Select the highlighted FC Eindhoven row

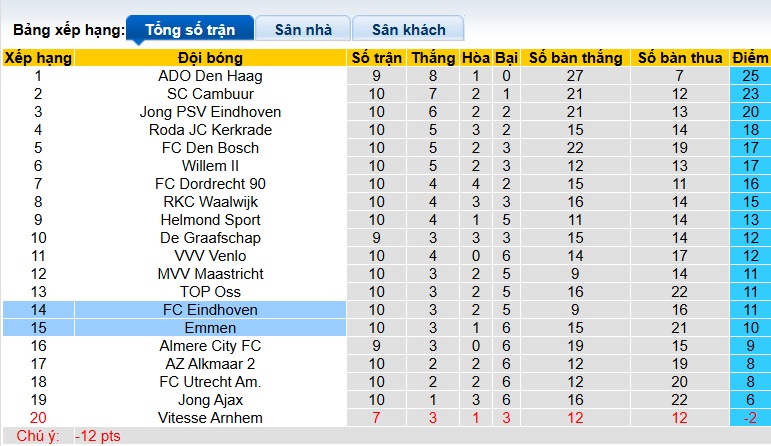coord(210,310)
